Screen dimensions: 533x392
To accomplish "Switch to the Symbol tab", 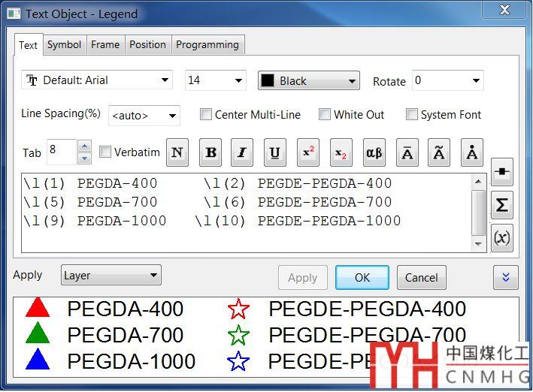I will 64,44.
